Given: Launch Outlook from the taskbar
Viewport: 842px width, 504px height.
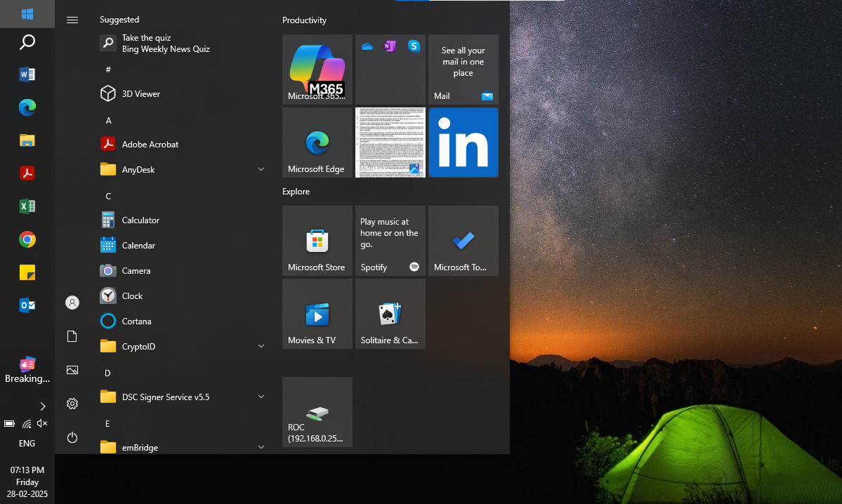Looking at the screenshot, I should (27, 305).
